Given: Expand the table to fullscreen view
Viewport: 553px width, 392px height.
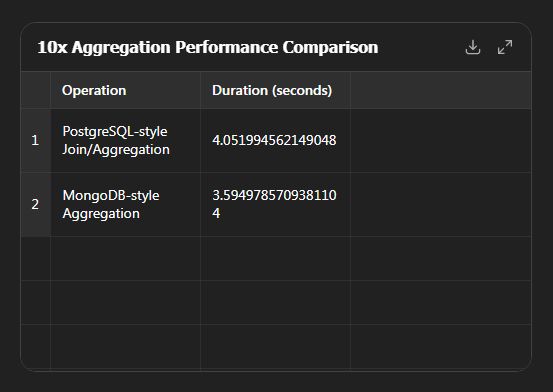Looking at the screenshot, I should (505, 47).
